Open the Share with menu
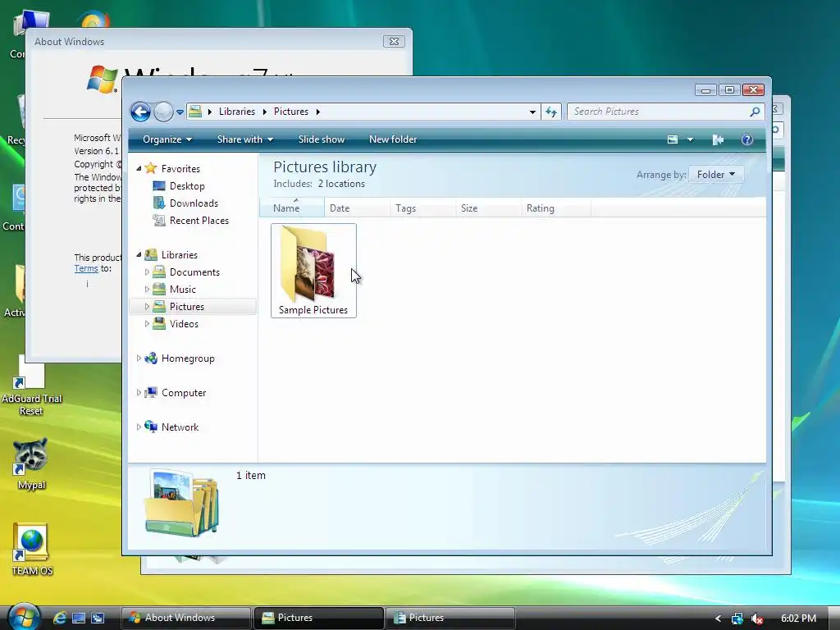This screenshot has width=840, height=630. click(x=244, y=139)
